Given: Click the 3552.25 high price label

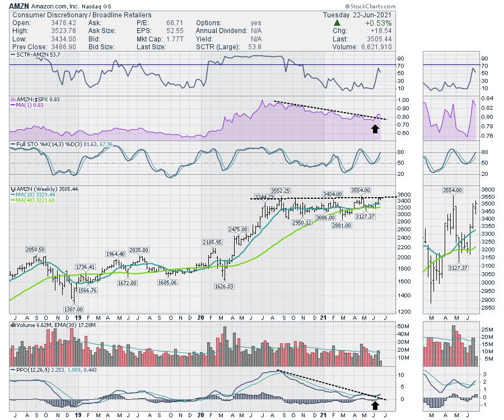Looking at the screenshot, I should (281, 190).
